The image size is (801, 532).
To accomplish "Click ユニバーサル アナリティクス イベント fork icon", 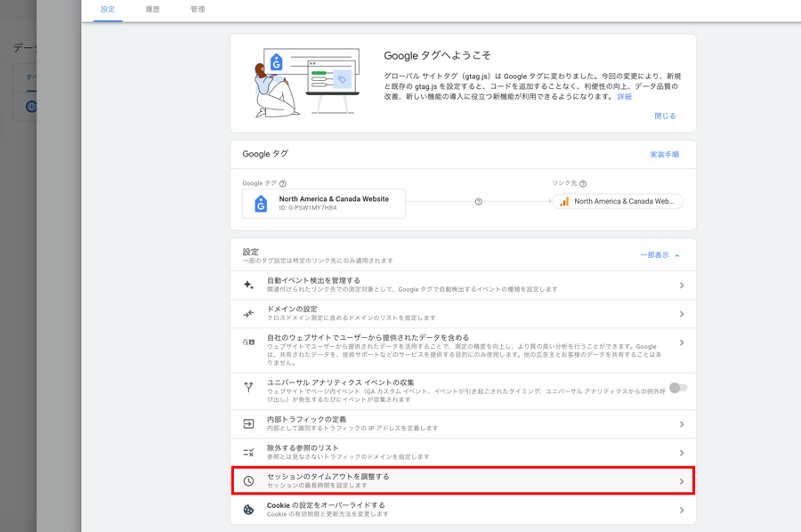I will tap(248, 387).
